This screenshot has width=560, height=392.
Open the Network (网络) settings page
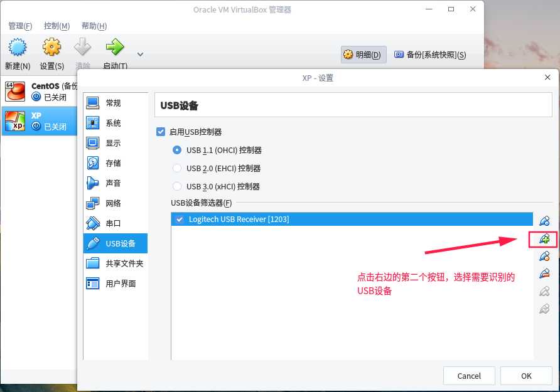click(116, 203)
